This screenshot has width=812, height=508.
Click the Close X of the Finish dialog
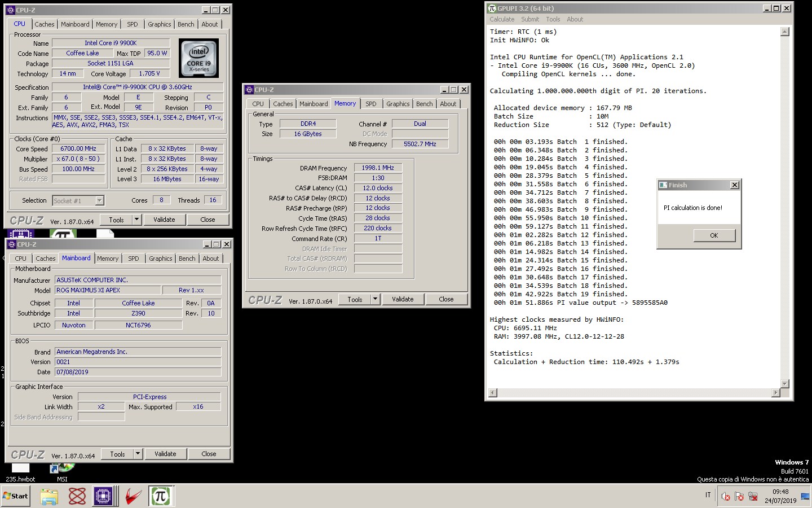(734, 185)
